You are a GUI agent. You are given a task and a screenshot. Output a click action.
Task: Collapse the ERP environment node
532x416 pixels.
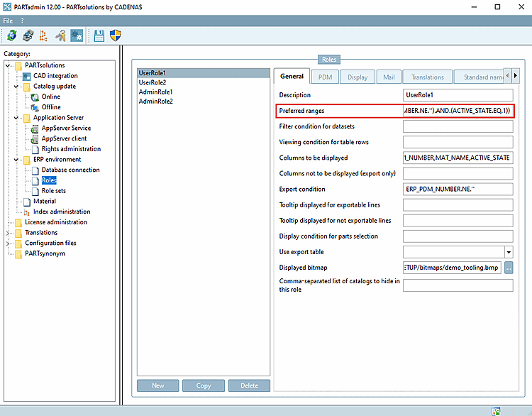(x=16, y=159)
